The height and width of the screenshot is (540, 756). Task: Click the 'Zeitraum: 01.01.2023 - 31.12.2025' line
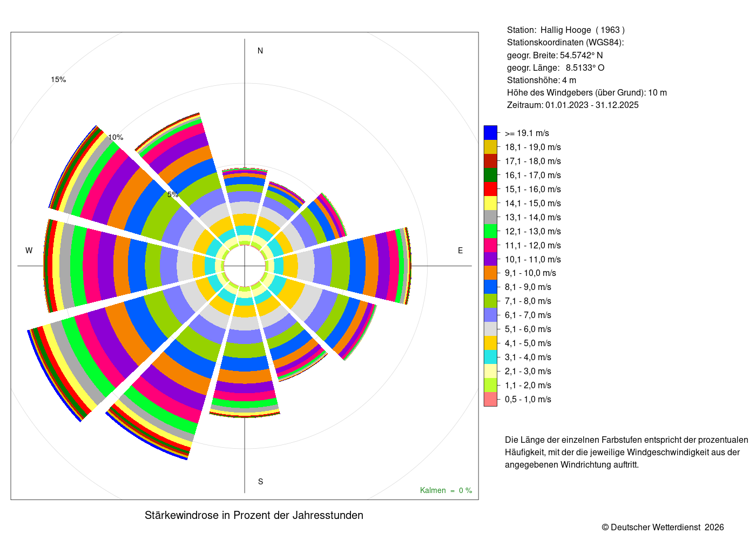coord(573,105)
